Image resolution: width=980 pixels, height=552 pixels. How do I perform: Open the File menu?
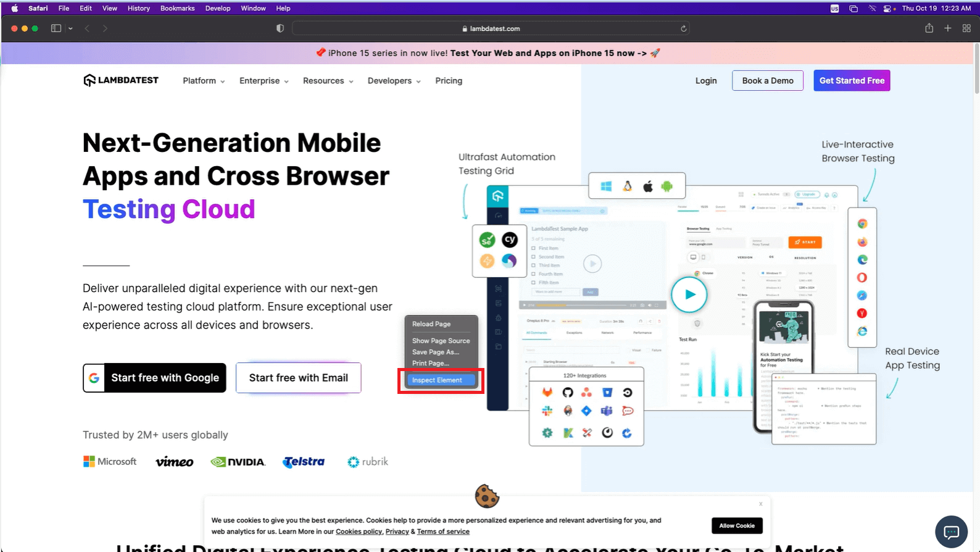click(64, 8)
